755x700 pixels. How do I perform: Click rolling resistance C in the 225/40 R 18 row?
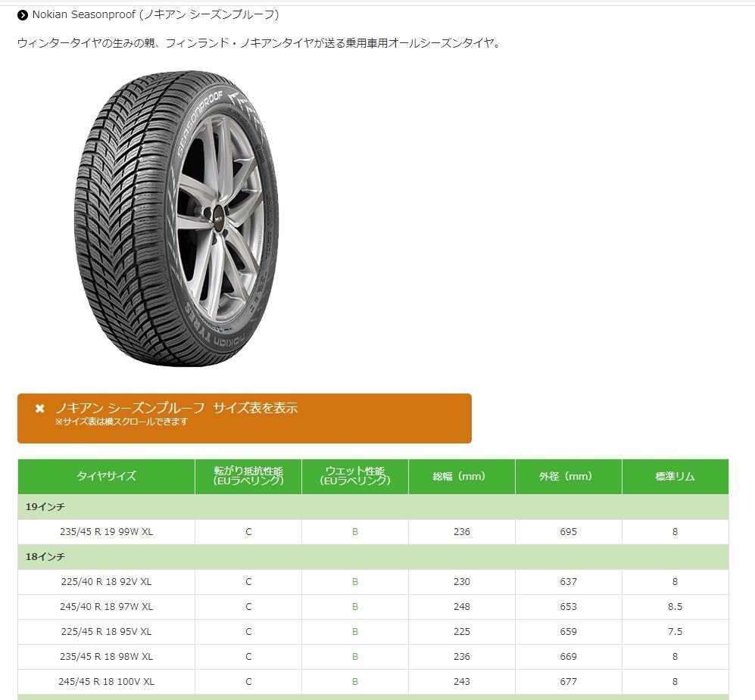tap(248, 582)
